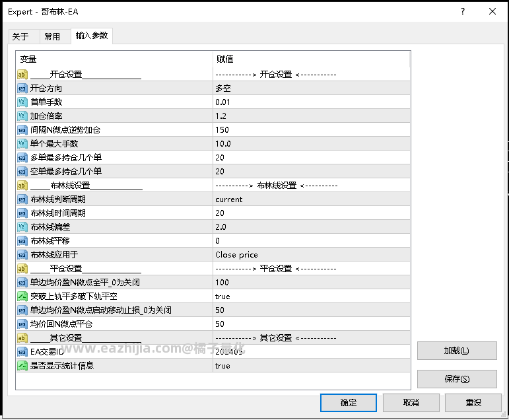Edit the 100 value of 单边均价盈N微点全平
This screenshot has width=509, height=420.
[x=312, y=282]
